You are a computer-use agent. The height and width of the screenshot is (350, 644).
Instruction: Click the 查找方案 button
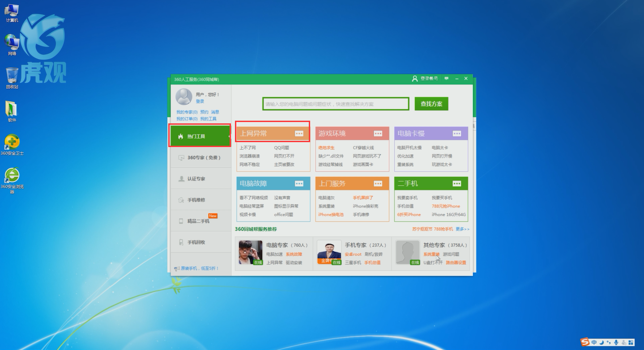[x=431, y=104]
